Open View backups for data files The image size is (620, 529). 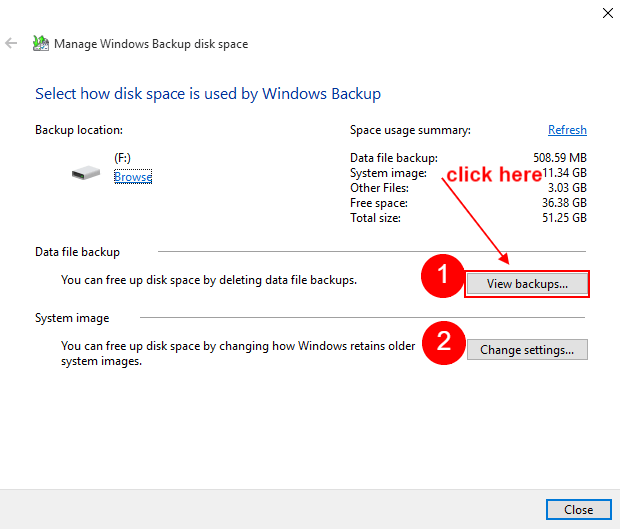click(527, 284)
